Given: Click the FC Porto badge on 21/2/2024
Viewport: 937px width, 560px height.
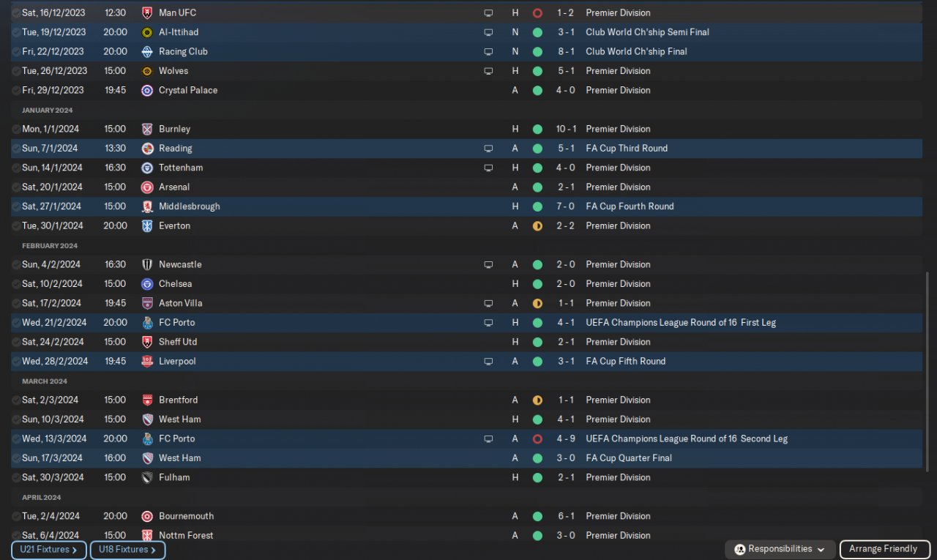Looking at the screenshot, I should pyautogui.click(x=147, y=323).
